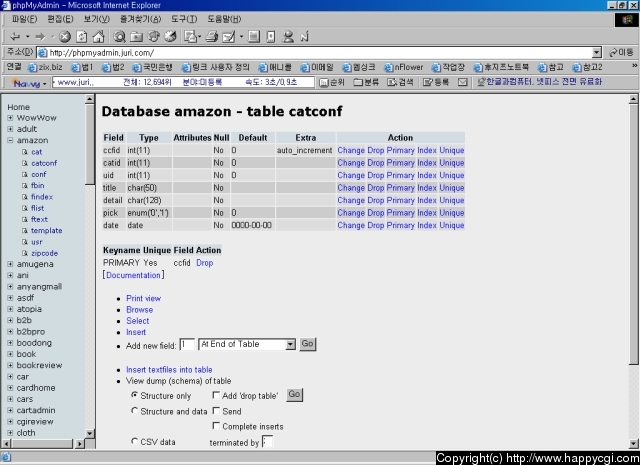This screenshot has height=465, width=640.
Task: Expand the adult database node
Action: (10, 129)
